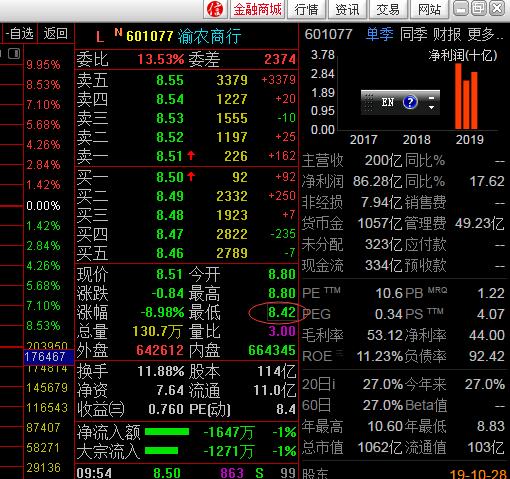Click the small info icon next to ROE
The width and height of the screenshot is (510, 479).
pyautogui.click(x=340, y=352)
